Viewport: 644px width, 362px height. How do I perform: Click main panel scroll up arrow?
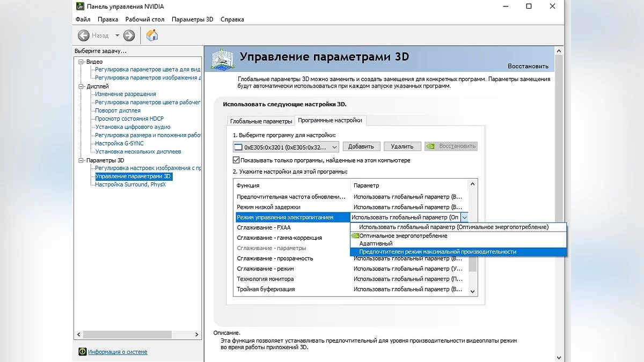point(559,50)
